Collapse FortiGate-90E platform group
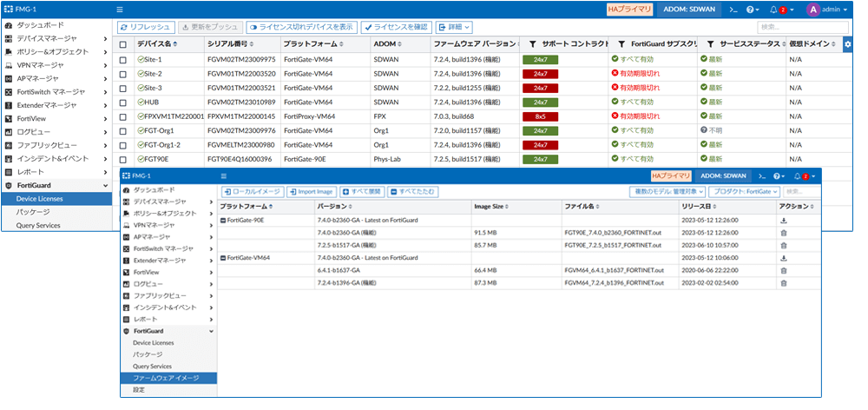Screen dimensions: 868x410 [x=223, y=221]
